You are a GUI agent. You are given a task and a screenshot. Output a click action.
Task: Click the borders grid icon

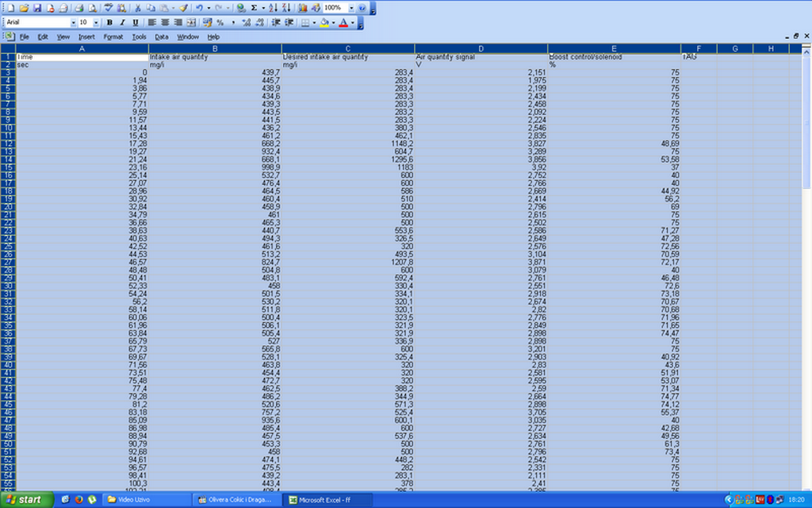(305, 22)
